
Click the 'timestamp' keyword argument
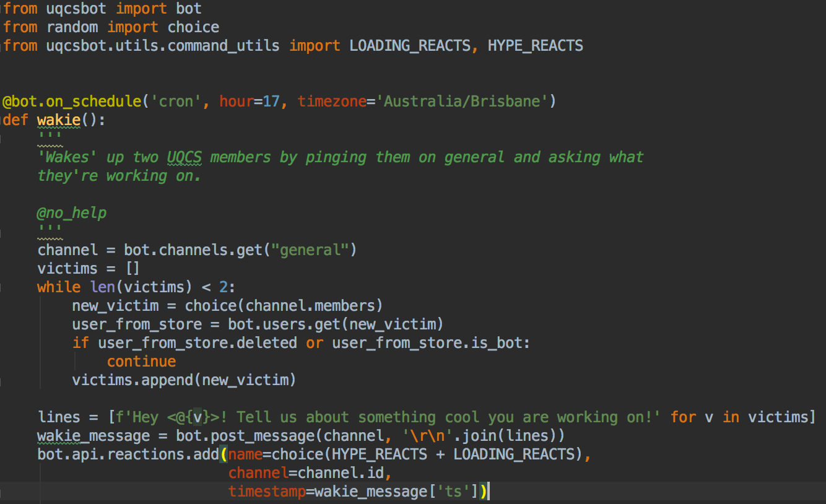[x=267, y=492]
